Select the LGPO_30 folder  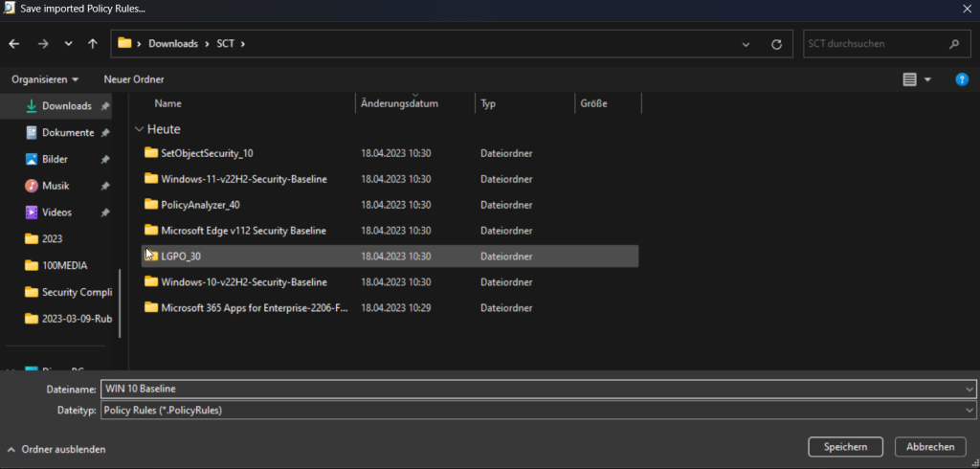coord(390,257)
